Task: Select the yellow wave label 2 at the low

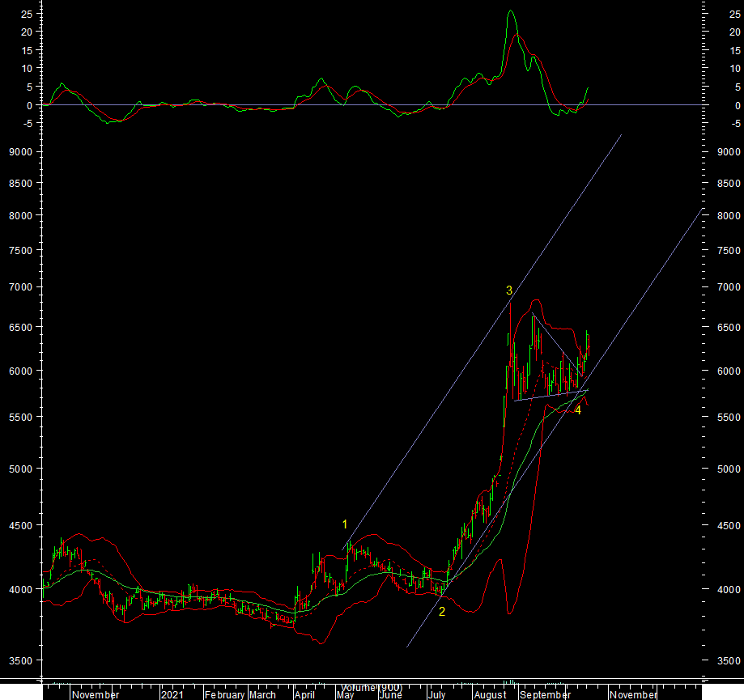Action: pyautogui.click(x=442, y=612)
